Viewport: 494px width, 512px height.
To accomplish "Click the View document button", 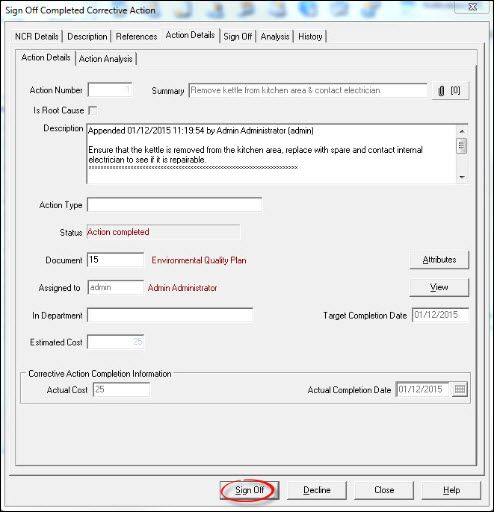I will pos(439,287).
